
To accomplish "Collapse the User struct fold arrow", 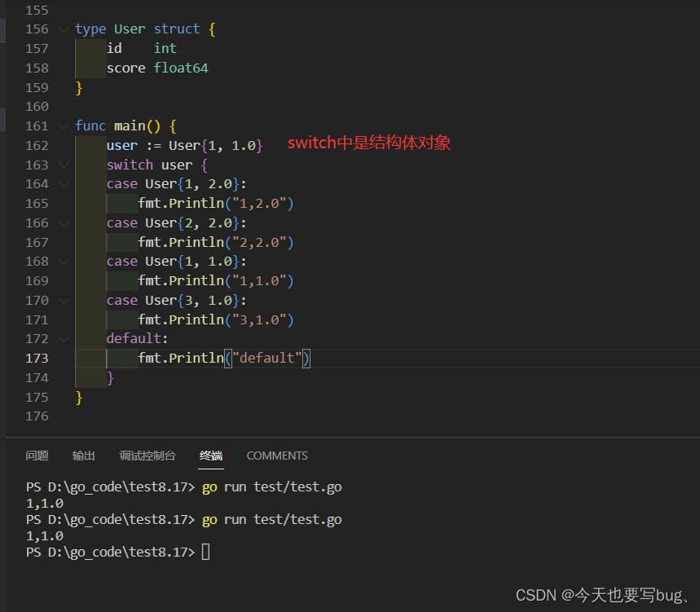I will [x=64, y=29].
